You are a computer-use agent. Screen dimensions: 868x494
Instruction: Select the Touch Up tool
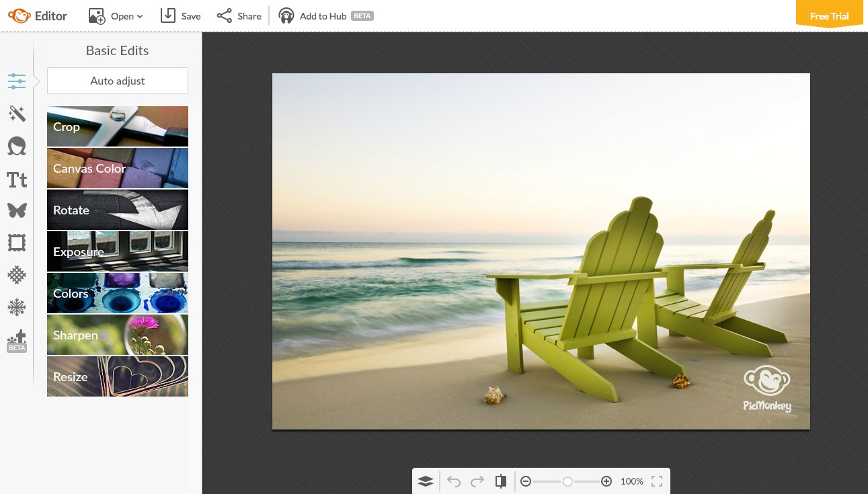[x=17, y=146]
